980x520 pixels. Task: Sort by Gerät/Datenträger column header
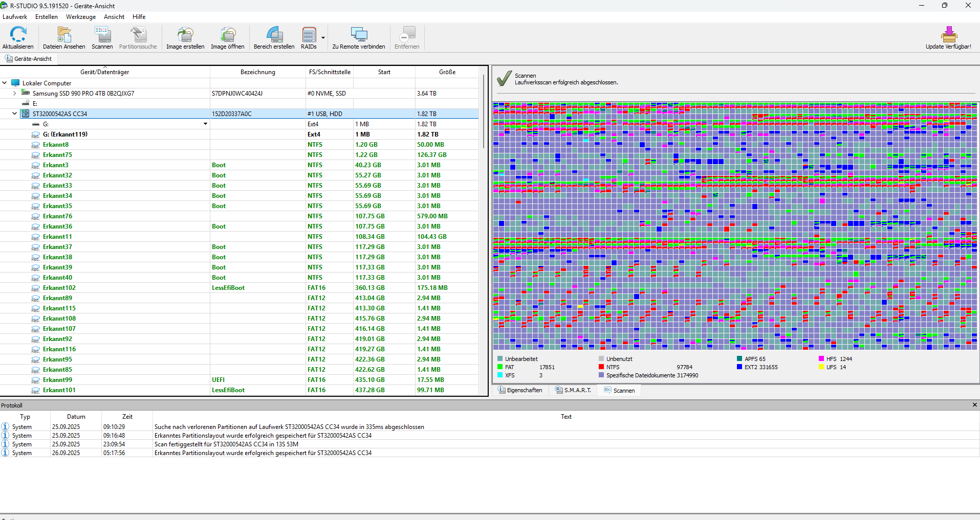click(x=105, y=72)
